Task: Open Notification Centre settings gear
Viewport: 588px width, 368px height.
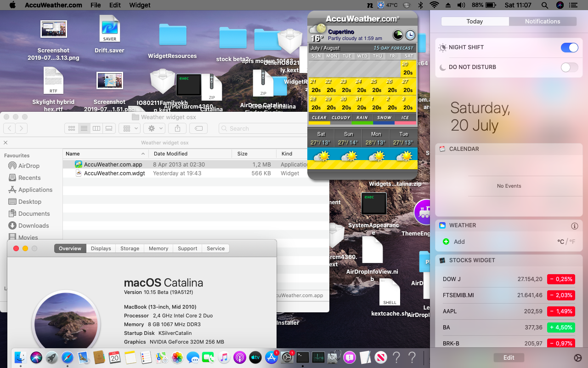Action: [x=577, y=358]
